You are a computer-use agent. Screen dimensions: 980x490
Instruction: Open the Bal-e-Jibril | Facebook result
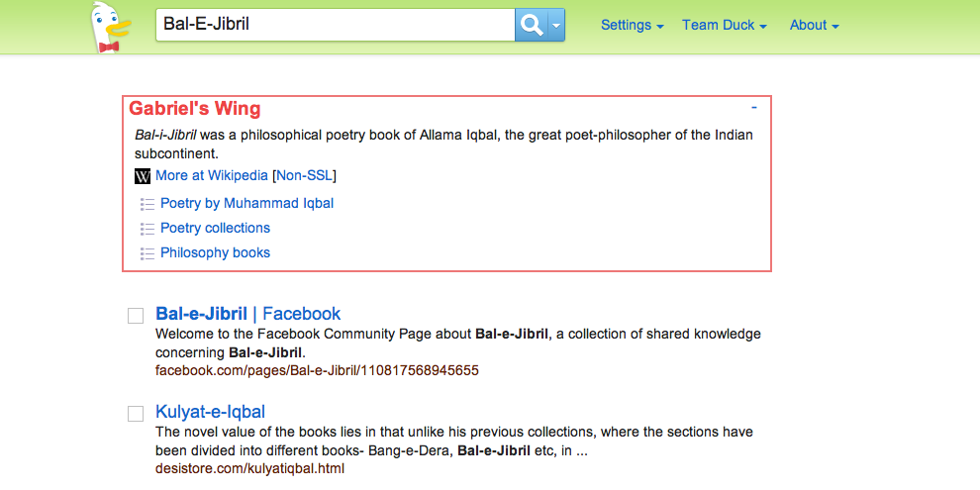[x=248, y=313]
